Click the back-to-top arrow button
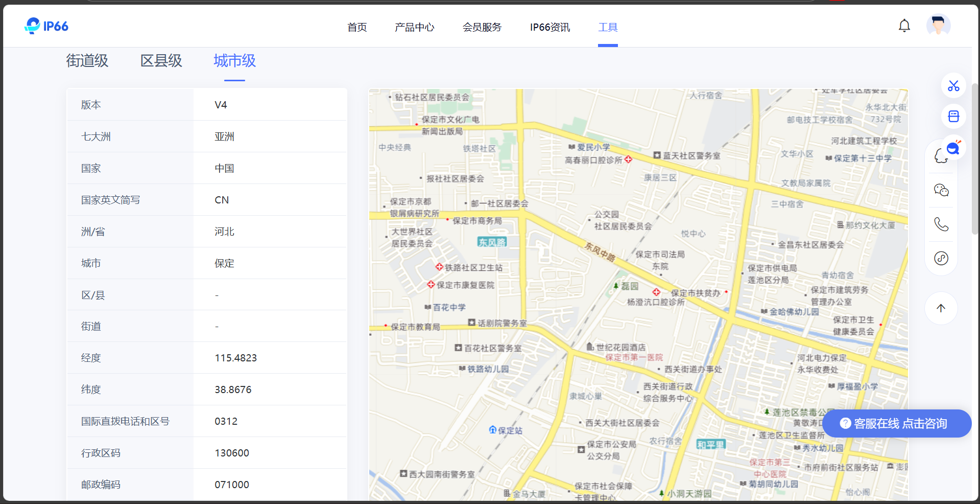 [941, 308]
